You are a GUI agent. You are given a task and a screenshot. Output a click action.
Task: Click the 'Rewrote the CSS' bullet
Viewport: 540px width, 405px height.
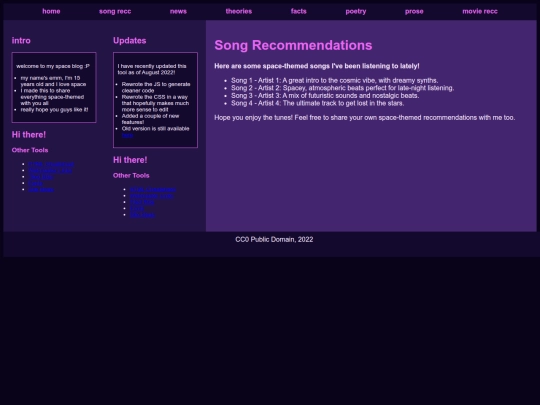155,103
